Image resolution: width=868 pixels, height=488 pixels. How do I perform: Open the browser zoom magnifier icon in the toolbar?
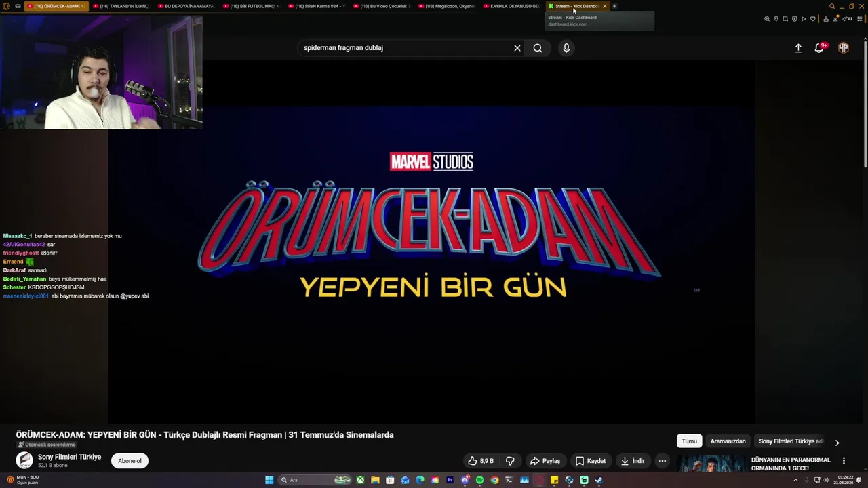(767, 19)
